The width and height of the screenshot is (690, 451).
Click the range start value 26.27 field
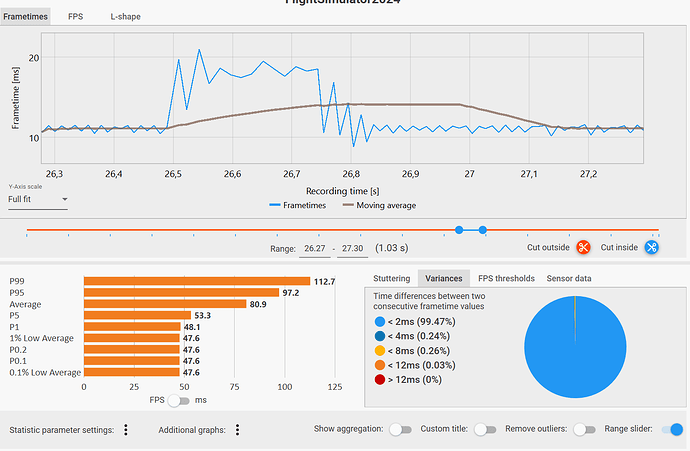pos(315,247)
